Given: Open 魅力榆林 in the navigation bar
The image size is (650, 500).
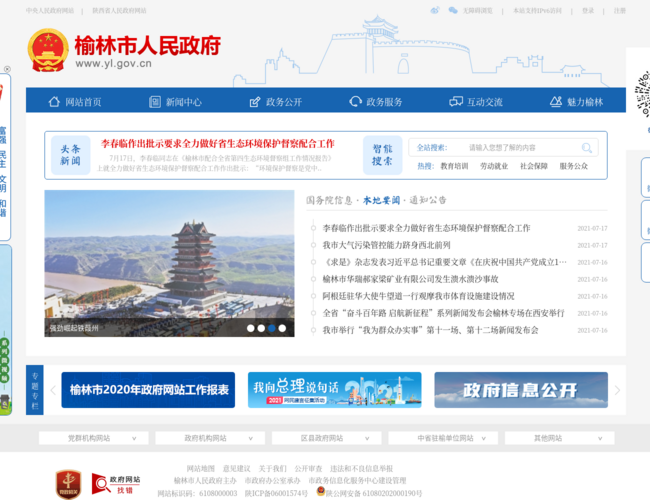Looking at the screenshot, I should click(585, 102).
